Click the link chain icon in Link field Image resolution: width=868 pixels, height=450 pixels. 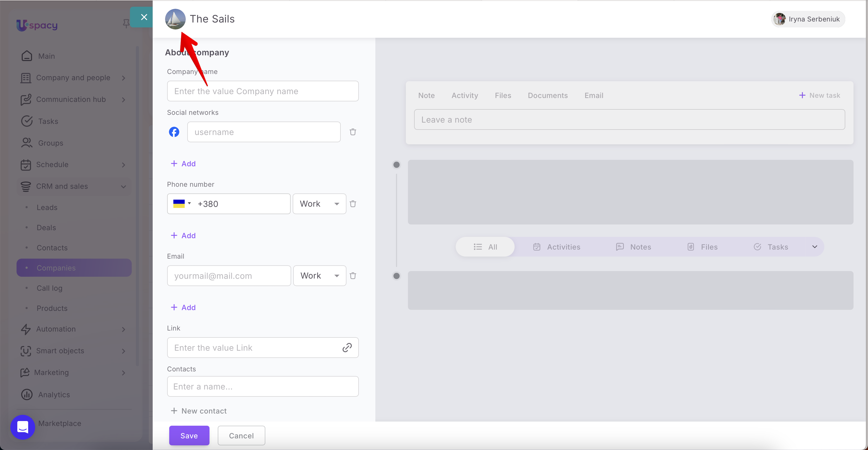pos(347,347)
